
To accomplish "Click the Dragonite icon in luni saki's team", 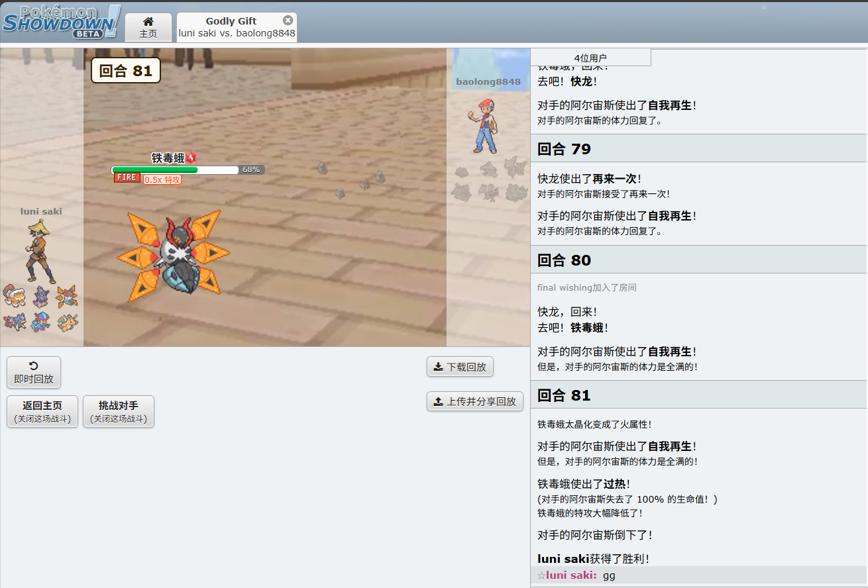I will pyautogui.click(x=67, y=322).
